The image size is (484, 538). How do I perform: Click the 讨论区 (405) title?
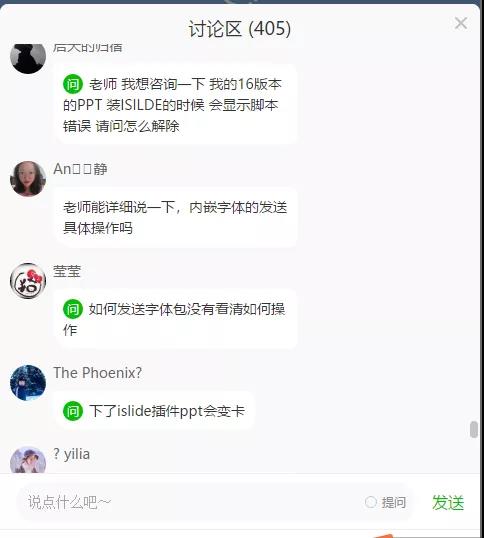[240, 28]
